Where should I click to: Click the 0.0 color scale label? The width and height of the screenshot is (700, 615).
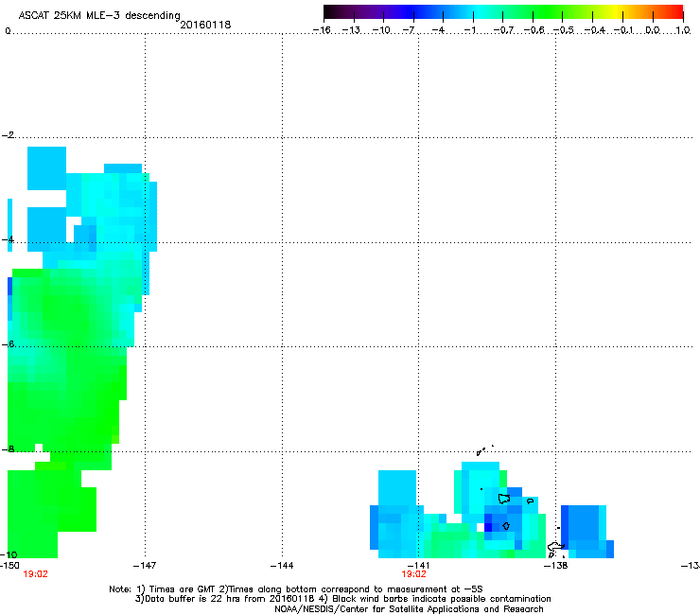click(653, 30)
